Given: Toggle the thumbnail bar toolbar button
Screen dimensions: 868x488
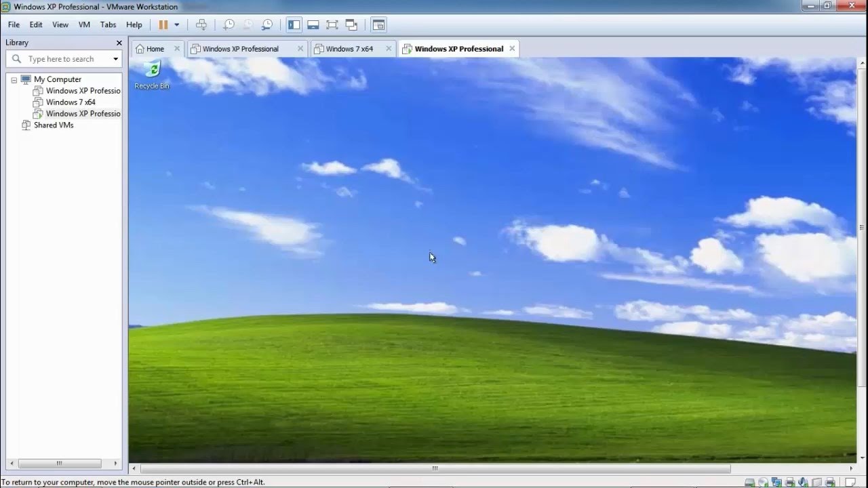Looking at the screenshot, I should click(313, 24).
